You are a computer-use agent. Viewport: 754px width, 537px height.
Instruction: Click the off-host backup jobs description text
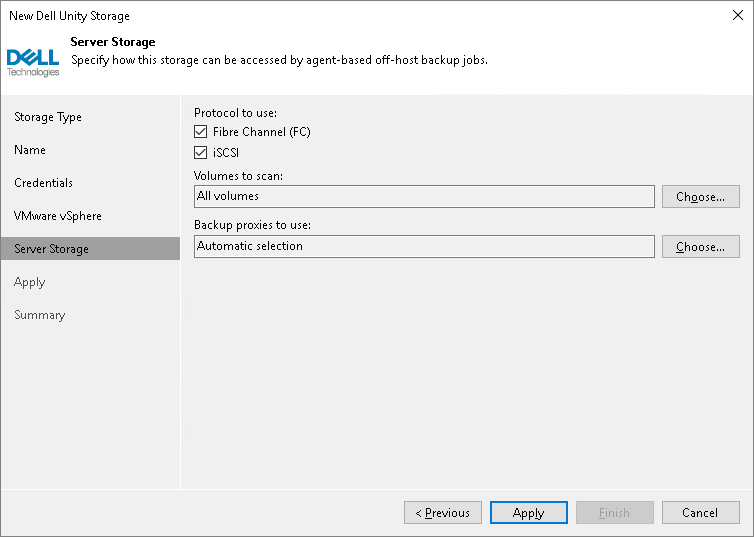click(279, 60)
